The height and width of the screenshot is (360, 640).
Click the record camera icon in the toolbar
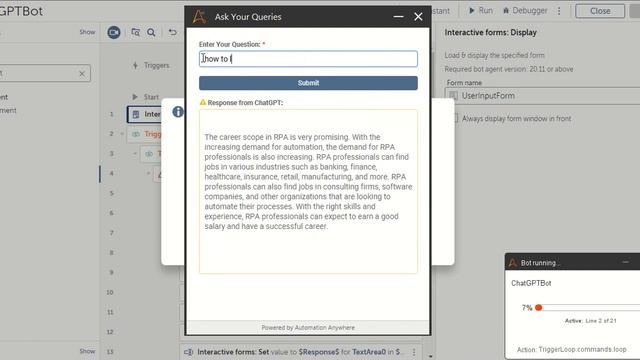114,32
